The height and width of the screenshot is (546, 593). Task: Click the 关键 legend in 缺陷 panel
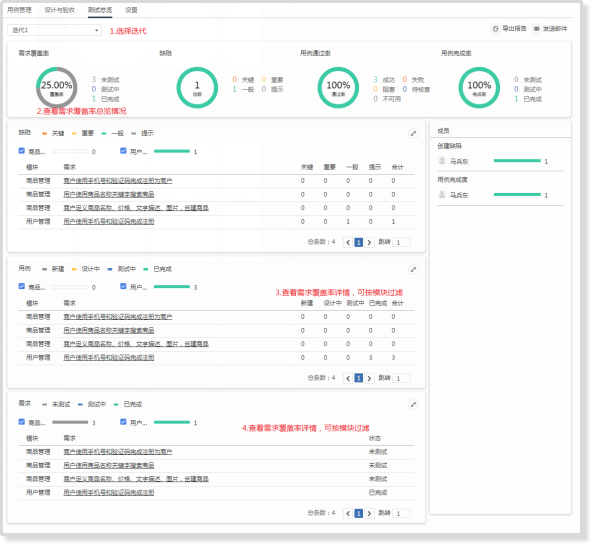[x=53, y=133]
